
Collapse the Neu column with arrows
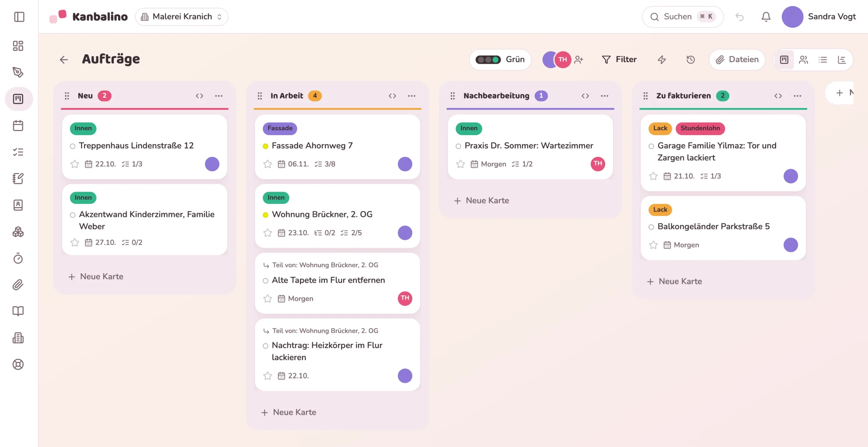(x=199, y=96)
